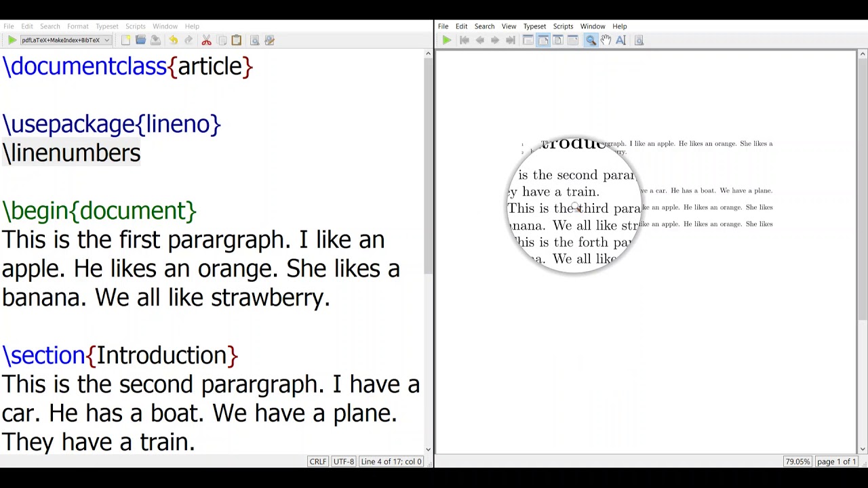Open the Edit menu in the editor window
Viewport: 868px width, 488px height.
(x=27, y=26)
